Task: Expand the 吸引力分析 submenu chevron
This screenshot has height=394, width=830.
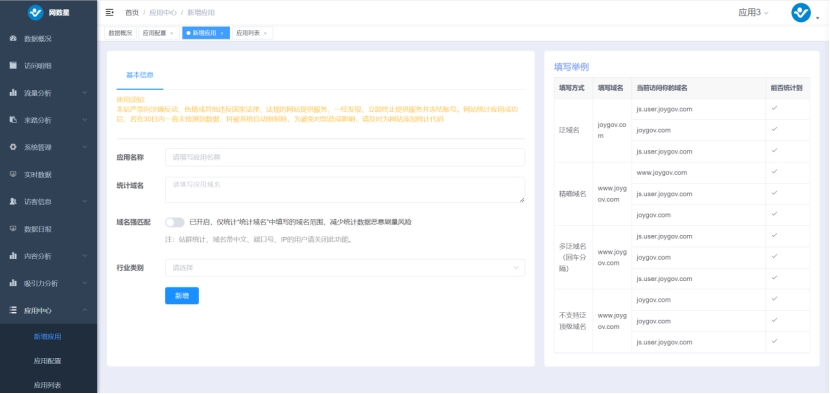Action: (85, 283)
